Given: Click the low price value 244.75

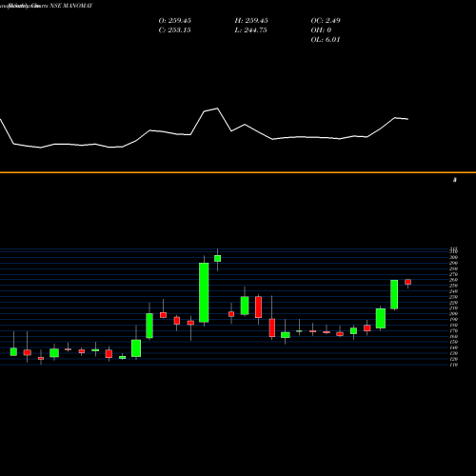Looking at the screenshot, I should [255, 30].
